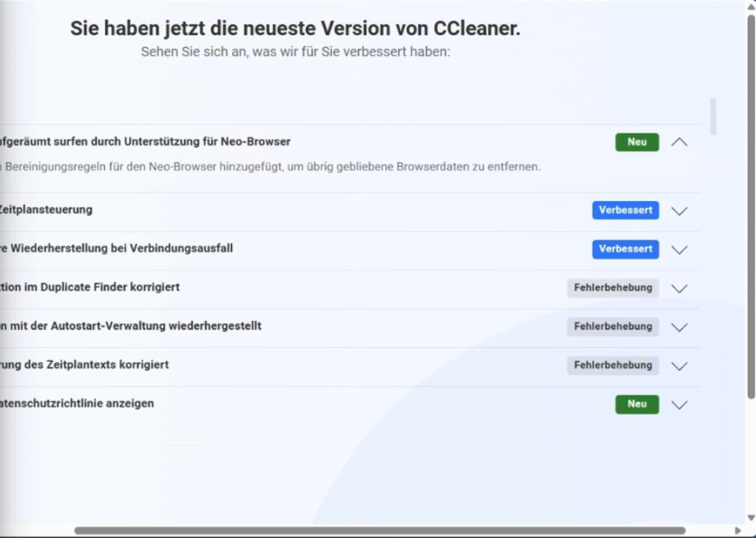Click the Verbessert badge on the Verbindungsausfall row
Screen dimensions: 756x538
point(625,249)
